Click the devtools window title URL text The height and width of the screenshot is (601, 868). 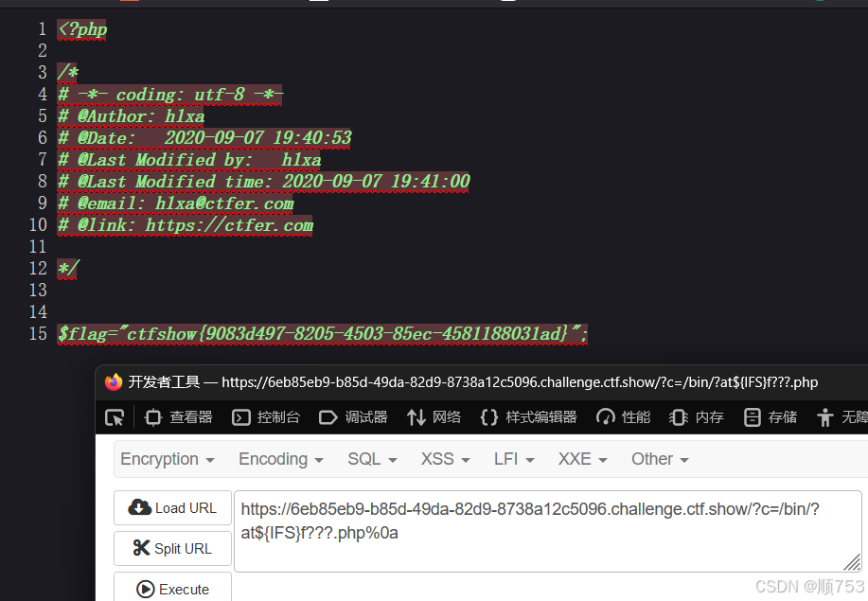click(520, 382)
